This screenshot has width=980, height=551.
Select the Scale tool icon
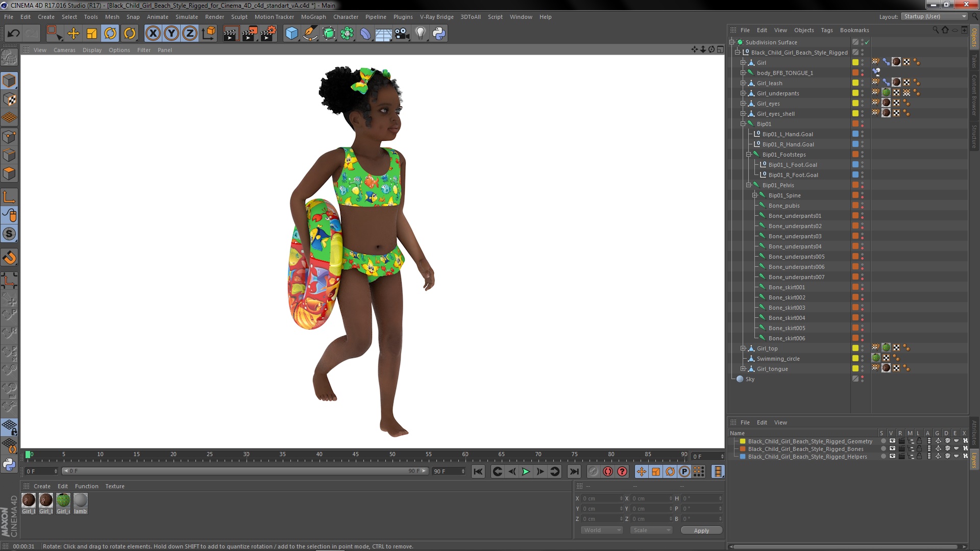coord(92,34)
